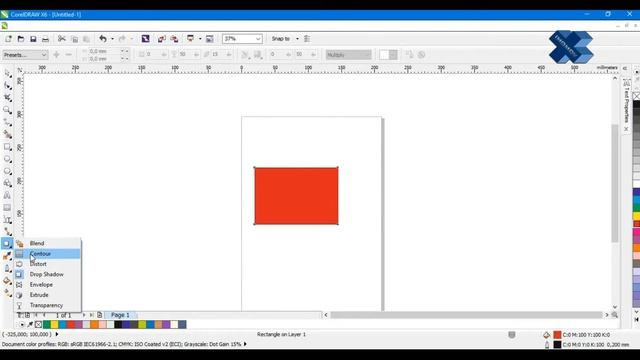This screenshot has width=640, height=360.
Task: Launch Search content from the purple toolbar icon
Action: [145, 39]
